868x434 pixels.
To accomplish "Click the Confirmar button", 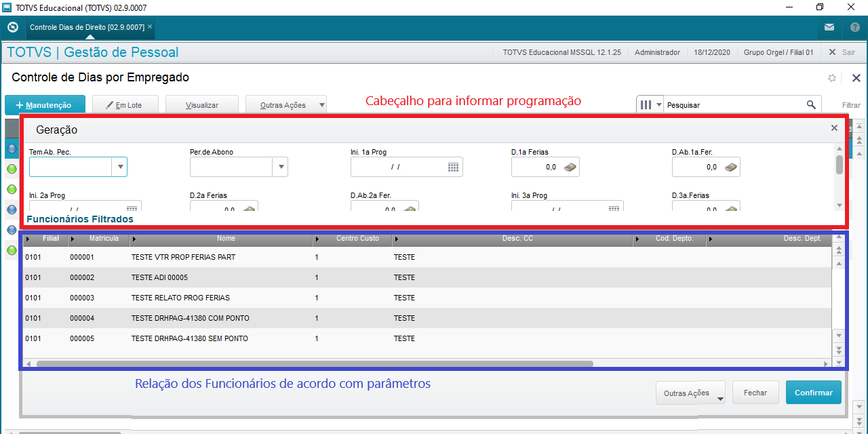I will pyautogui.click(x=814, y=393).
